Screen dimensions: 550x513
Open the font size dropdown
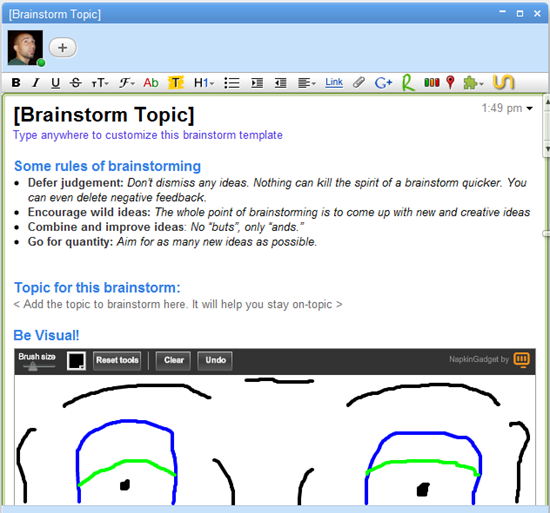point(100,83)
